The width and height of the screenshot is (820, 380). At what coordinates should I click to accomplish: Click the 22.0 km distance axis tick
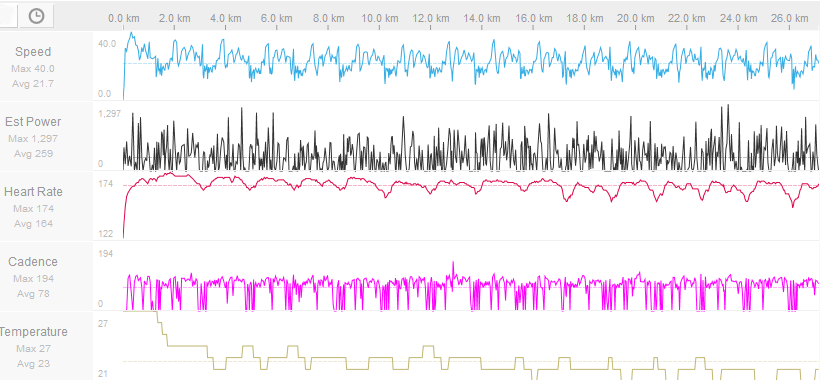click(687, 18)
